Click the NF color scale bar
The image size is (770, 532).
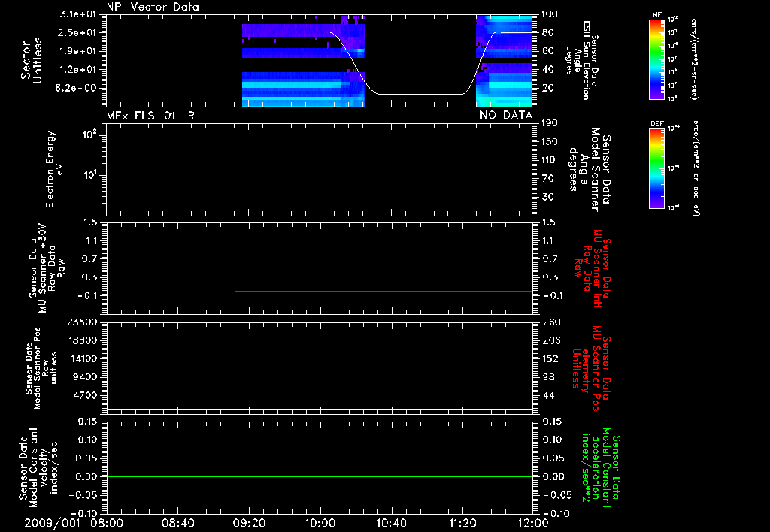[657, 59]
